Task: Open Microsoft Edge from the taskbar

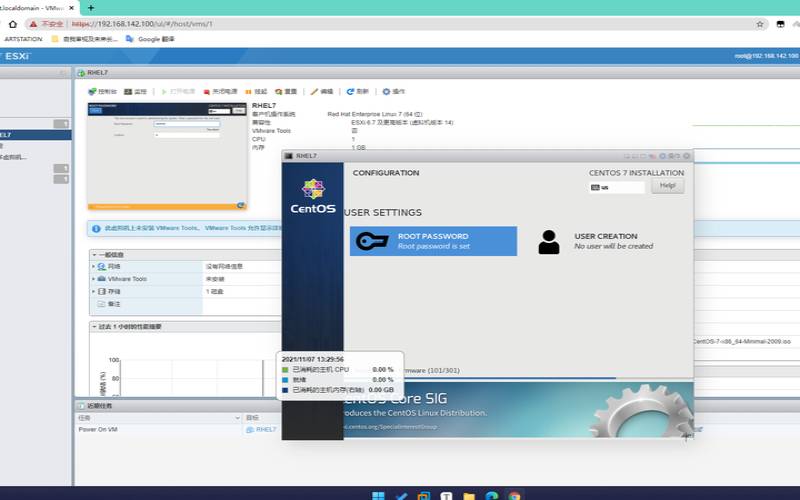Action: [491, 496]
